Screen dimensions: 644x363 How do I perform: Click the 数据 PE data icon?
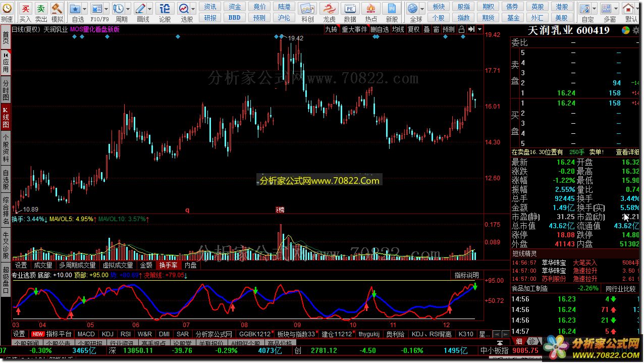[350, 9]
